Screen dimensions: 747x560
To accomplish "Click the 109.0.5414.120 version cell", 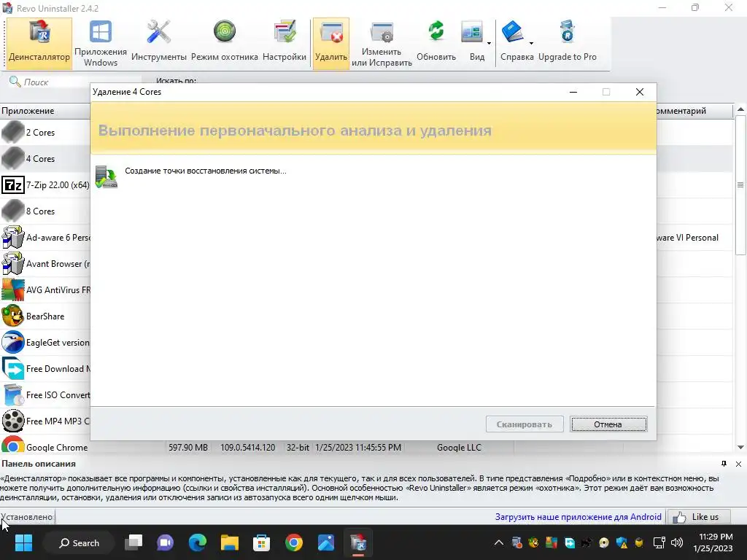I will click(x=247, y=447).
